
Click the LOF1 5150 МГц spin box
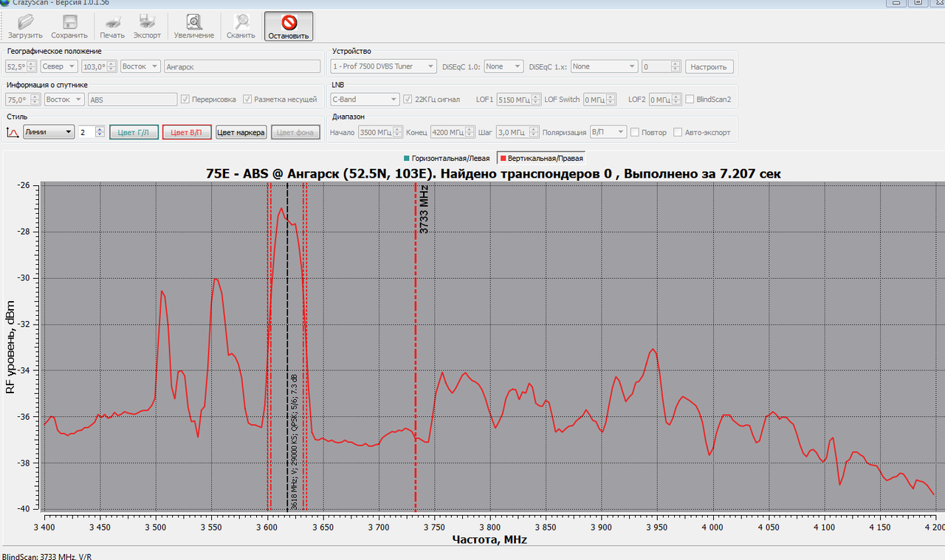tap(518, 99)
